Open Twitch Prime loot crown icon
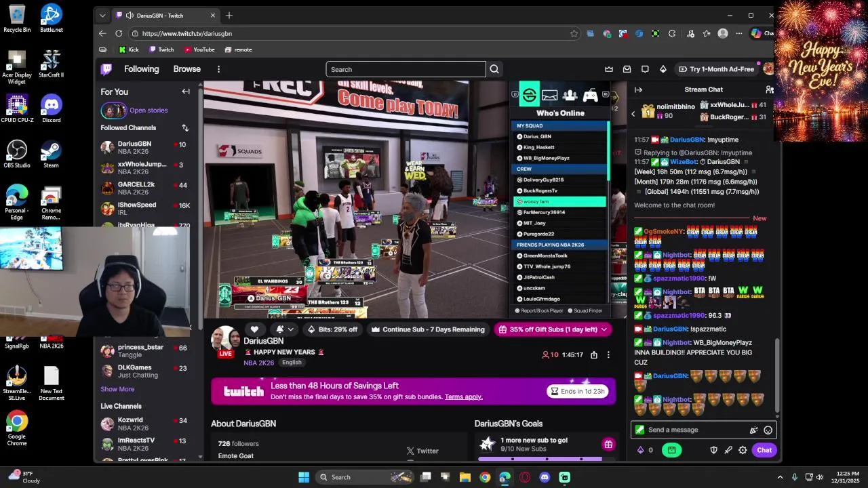Screen dimensions: 868x488 [609, 69]
